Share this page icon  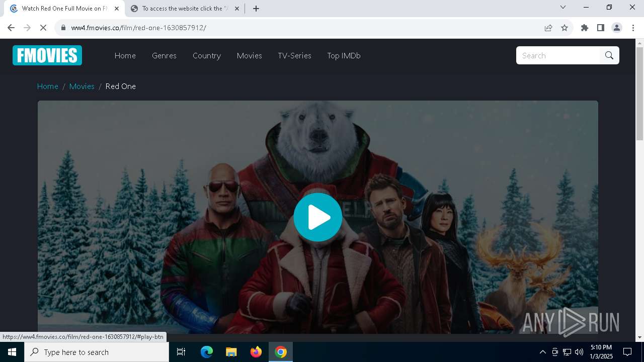point(548,28)
